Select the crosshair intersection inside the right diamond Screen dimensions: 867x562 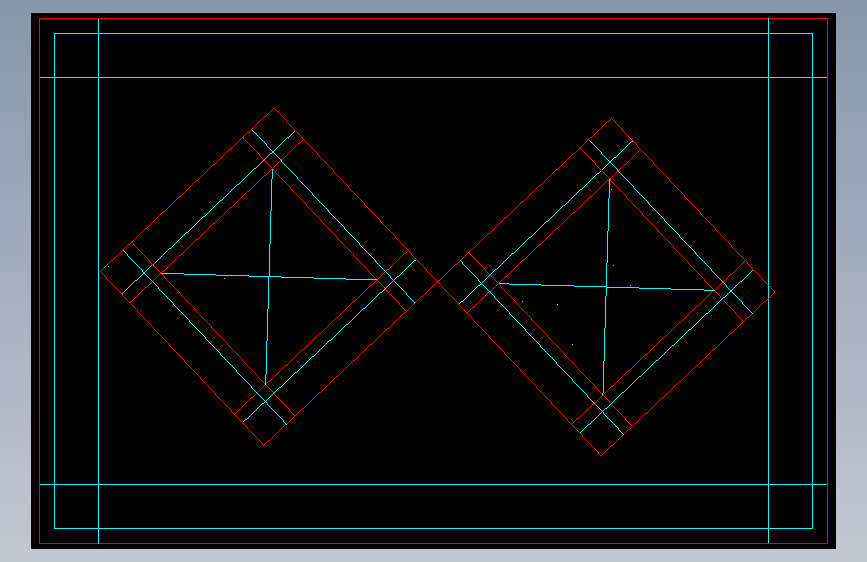606,287
